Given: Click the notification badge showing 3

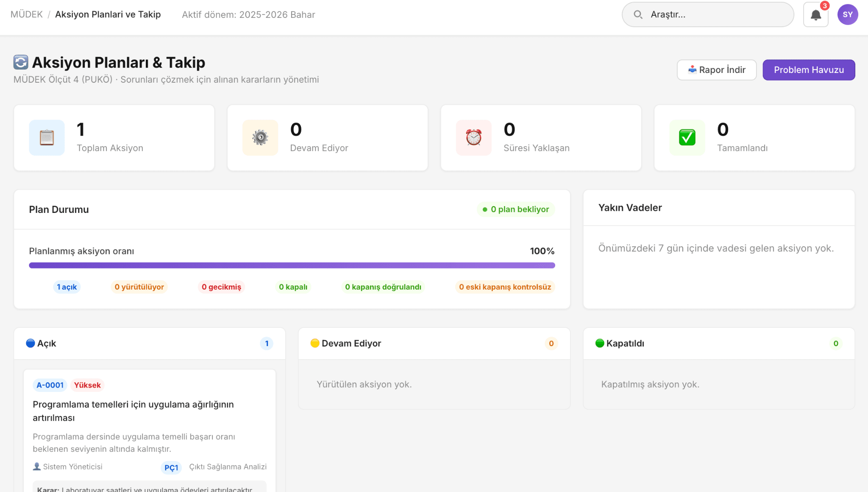Looking at the screenshot, I should 824,6.
